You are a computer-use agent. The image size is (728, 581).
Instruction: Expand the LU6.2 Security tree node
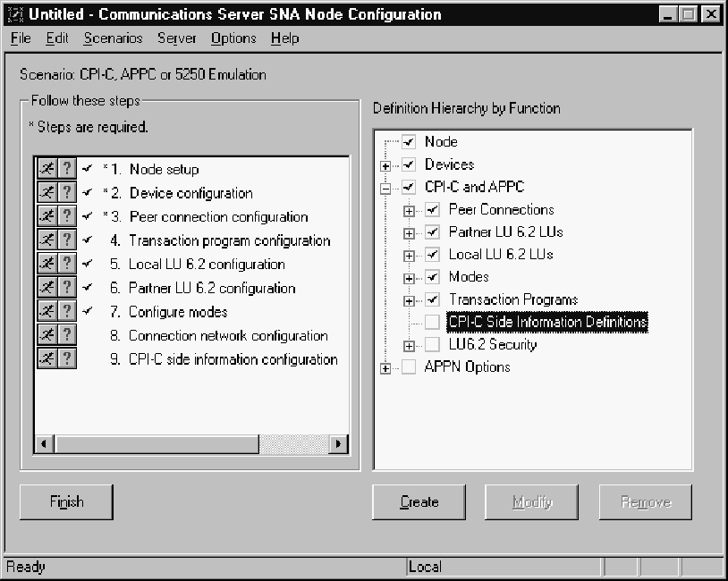(x=409, y=346)
